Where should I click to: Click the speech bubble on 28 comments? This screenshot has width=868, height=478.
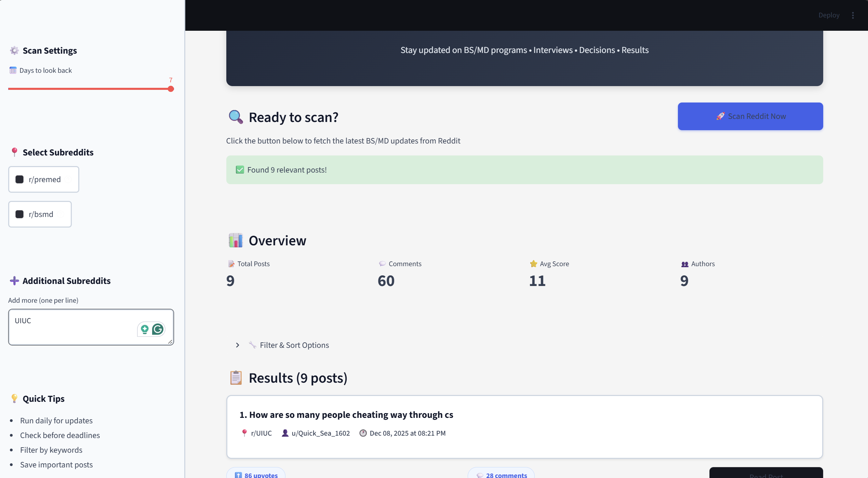480,475
